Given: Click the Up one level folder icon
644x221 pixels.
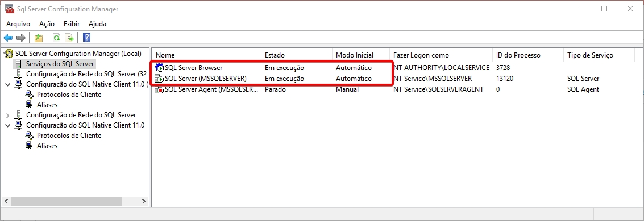Looking at the screenshot, I should (39, 38).
